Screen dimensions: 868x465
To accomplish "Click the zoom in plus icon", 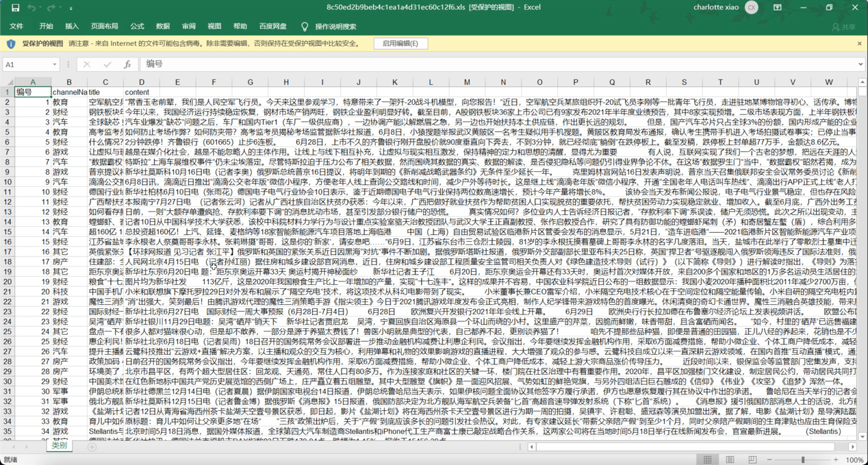I will (836, 460).
